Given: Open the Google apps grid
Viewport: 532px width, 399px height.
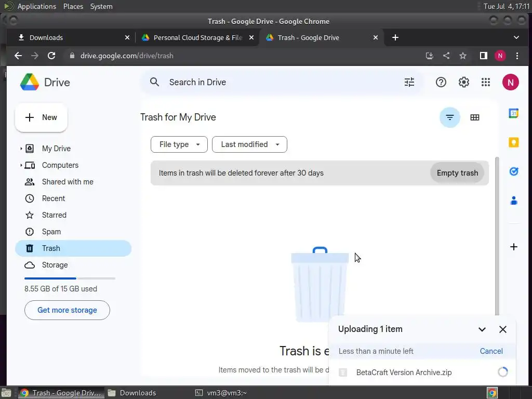Looking at the screenshot, I should (486, 82).
